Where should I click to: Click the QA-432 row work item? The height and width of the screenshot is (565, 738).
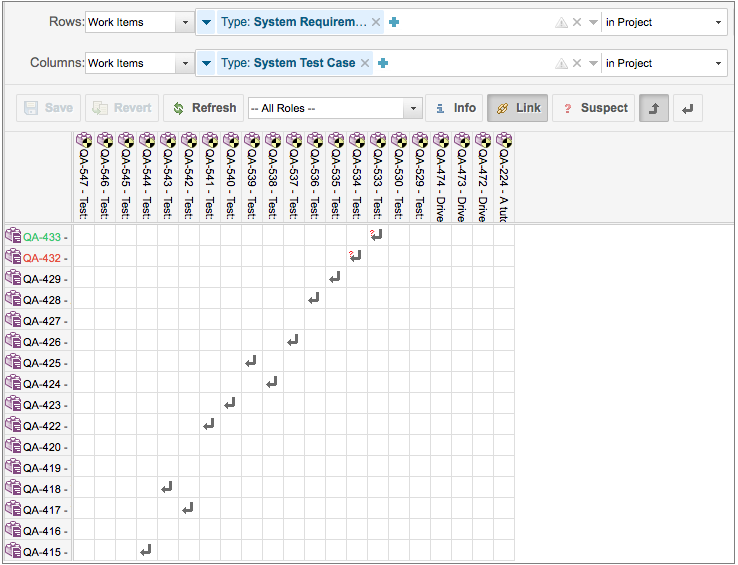pyautogui.click(x=41, y=258)
